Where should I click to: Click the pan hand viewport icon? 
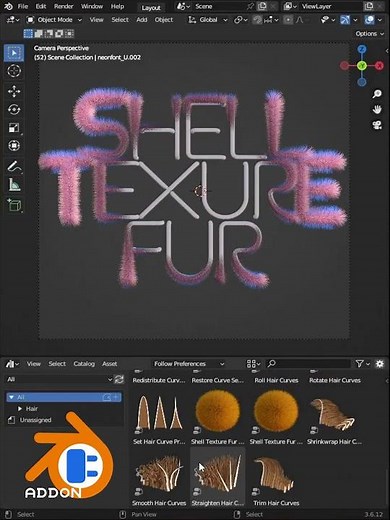(x=377, y=110)
